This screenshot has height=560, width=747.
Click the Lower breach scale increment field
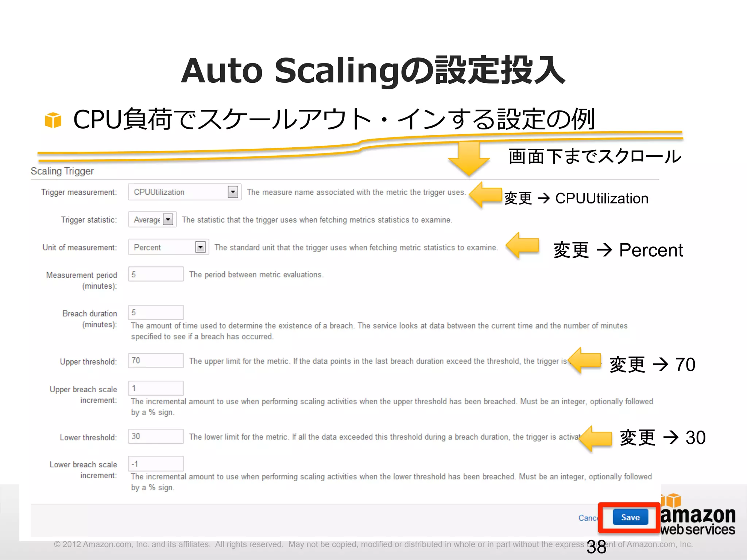tap(156, 464)
